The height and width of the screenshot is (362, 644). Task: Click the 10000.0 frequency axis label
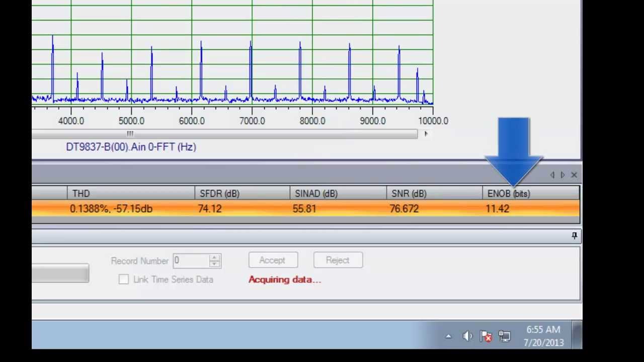point(433,121)
